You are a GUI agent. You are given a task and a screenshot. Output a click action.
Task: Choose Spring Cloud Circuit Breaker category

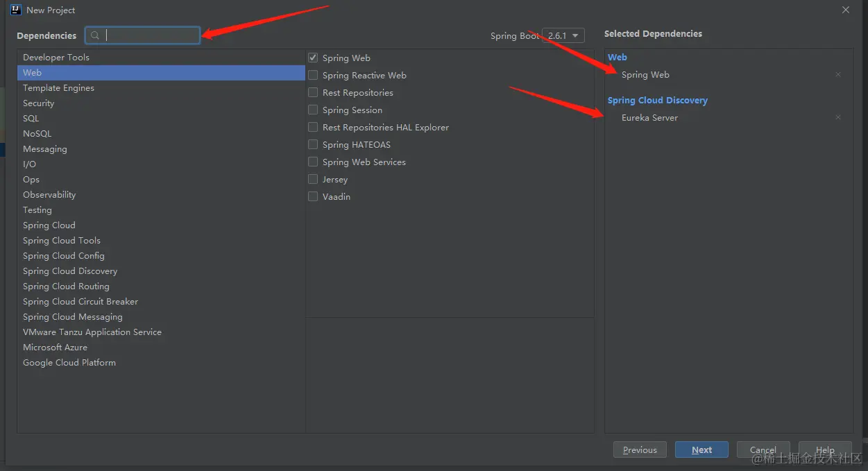pyautogui.click(x=161, y=301)
